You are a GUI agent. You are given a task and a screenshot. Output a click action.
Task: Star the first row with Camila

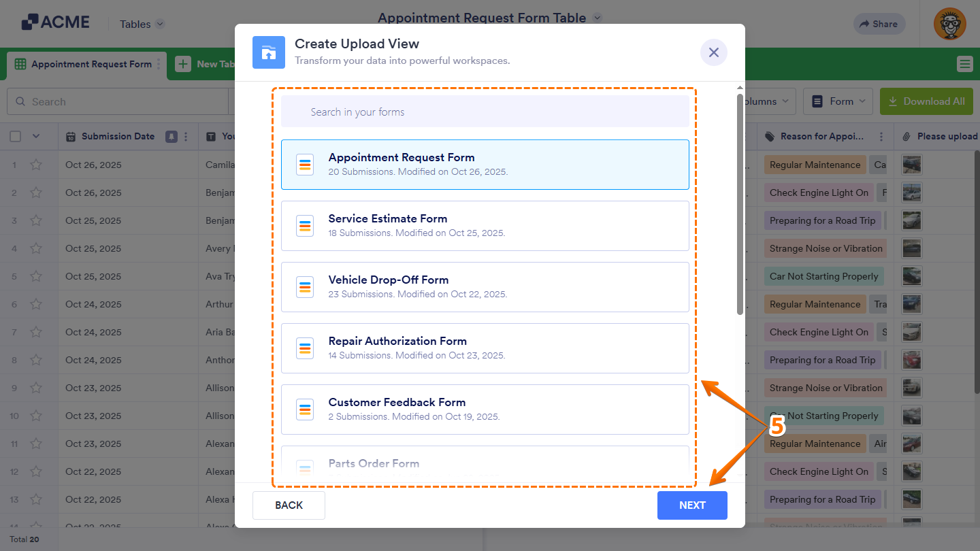pyautogui.click(x=36, y=165)
